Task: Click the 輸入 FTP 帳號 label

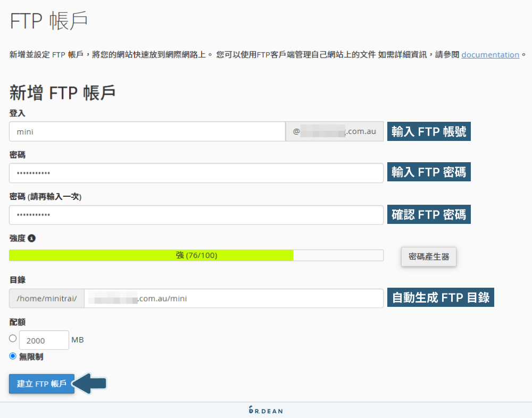Action: [x=428, y=131]
